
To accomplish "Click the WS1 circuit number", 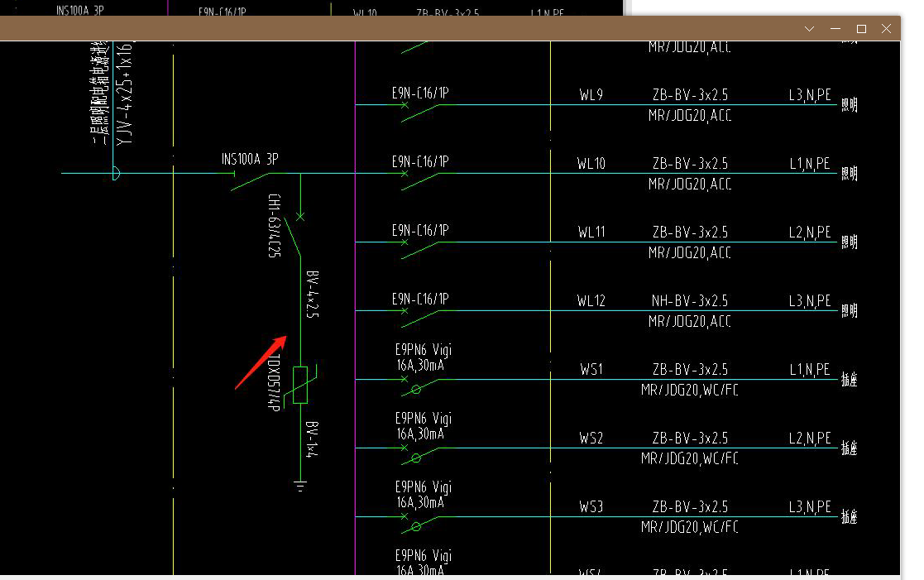I will 591,370.
